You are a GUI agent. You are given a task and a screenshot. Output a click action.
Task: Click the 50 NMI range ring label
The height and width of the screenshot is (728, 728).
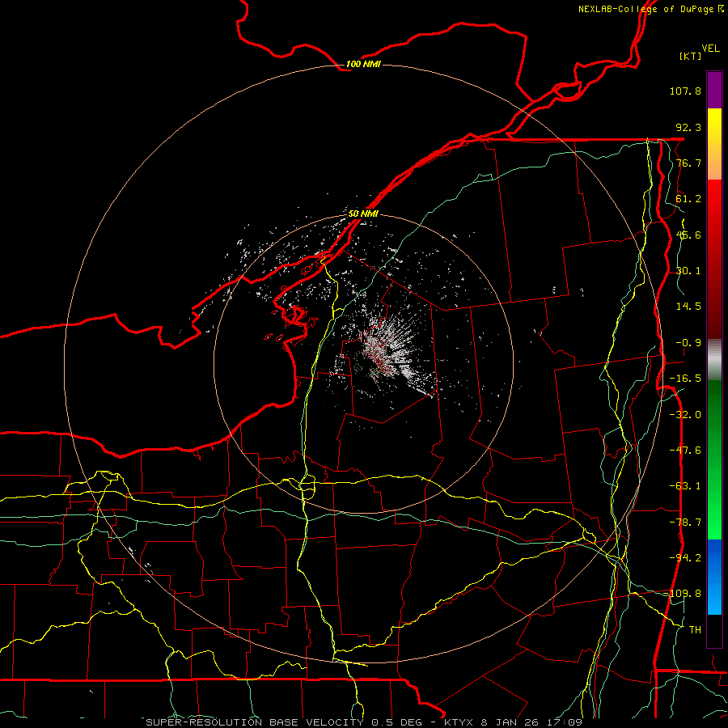[x=363, y=214]
